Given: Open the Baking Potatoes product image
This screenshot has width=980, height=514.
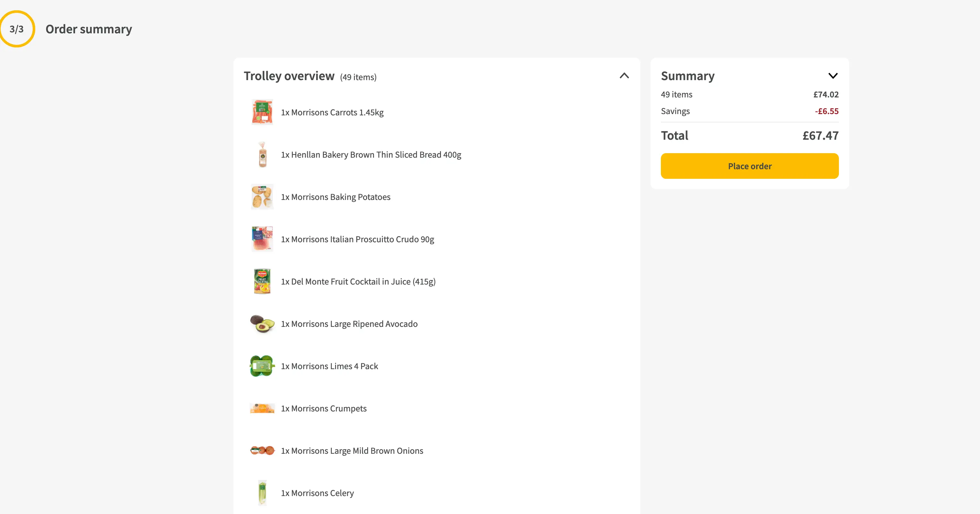Looking at the screenshot, I should click(x=262, y=197).
